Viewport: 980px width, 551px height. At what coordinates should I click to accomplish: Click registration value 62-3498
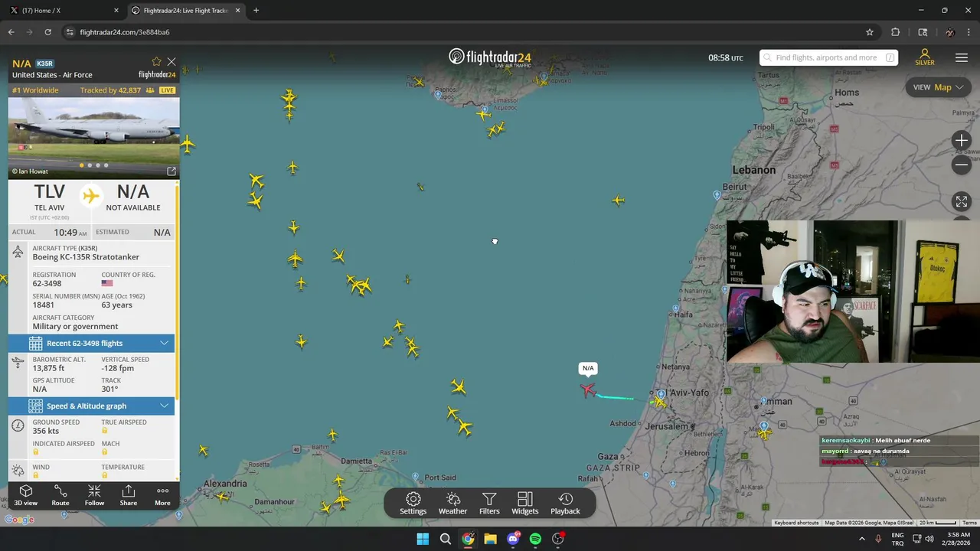(x=47, y=284)
